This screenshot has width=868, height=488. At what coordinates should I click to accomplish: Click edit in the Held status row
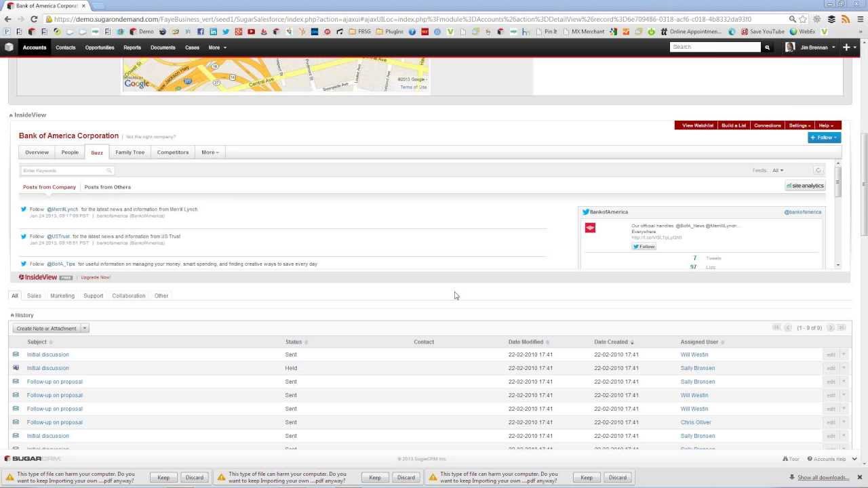(831, 368)
